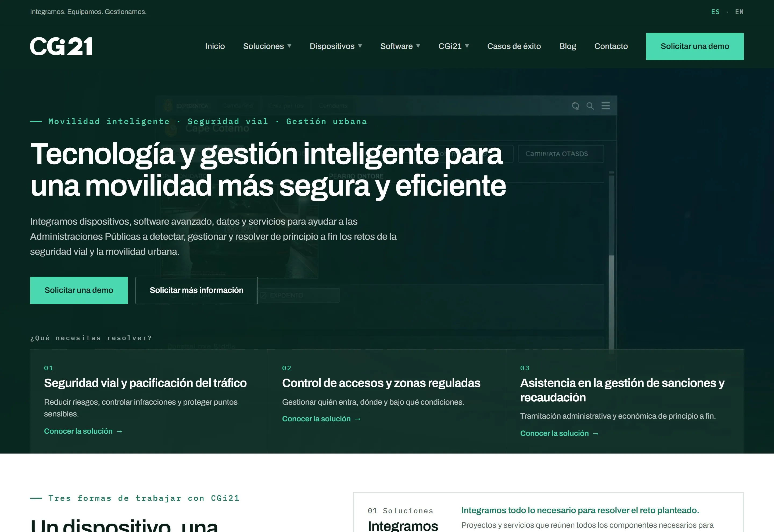Click the hamburger menu icon in mockup
Viewport: 774px width, 532px height.
(x=605, y=106)
